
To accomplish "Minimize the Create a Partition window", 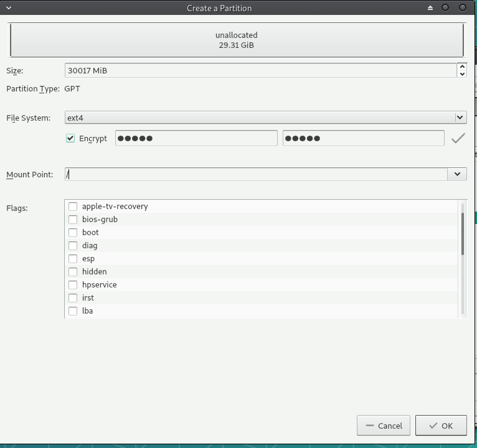I will pyautogui.click(x=445, y=8).
